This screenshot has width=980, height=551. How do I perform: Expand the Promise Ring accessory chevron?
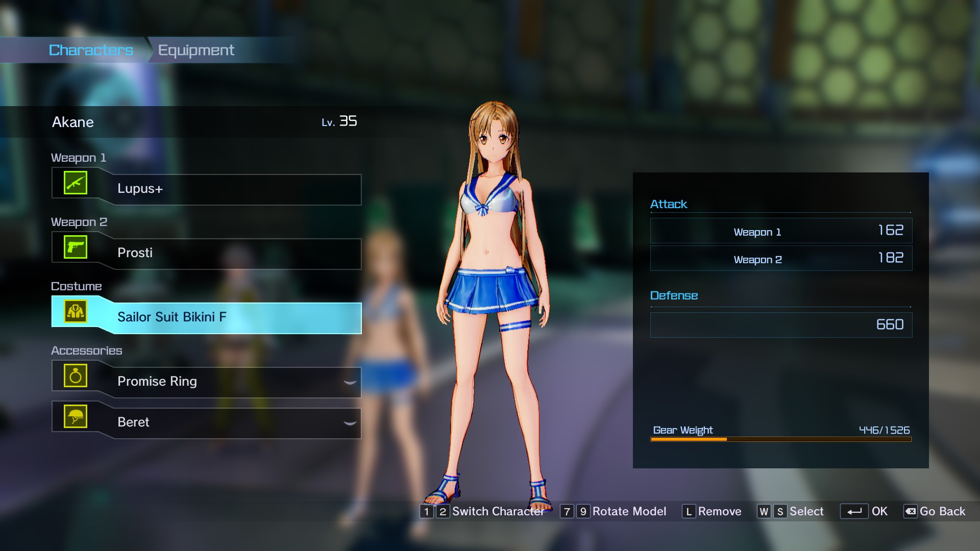(x=350, y=382)
